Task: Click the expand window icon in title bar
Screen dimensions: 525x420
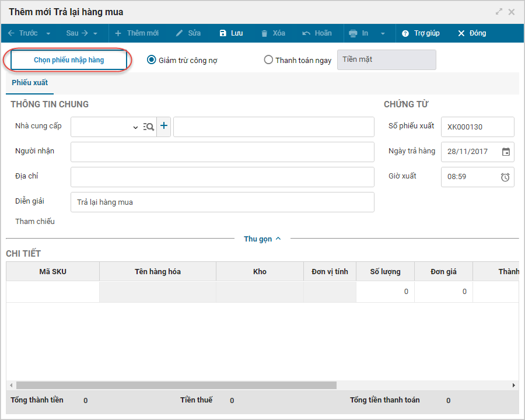Action: pos(499,12)
